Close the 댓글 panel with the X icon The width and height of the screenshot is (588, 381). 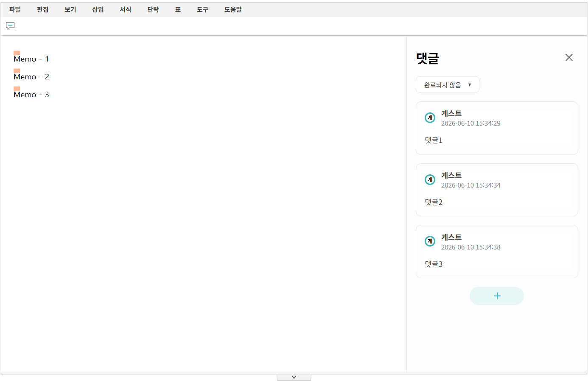pyautogui.click(x=569, y=57)
